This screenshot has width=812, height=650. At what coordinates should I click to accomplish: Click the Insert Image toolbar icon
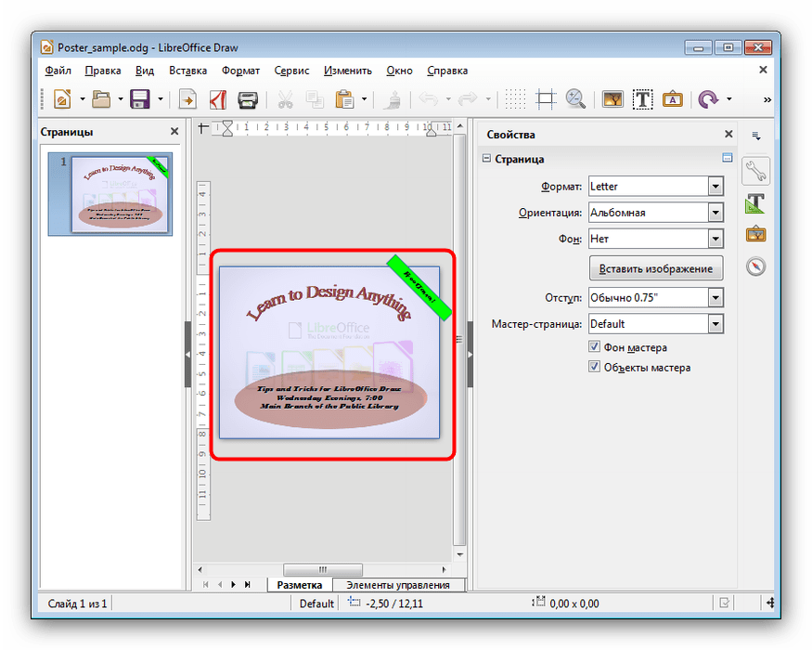(612, 99)
